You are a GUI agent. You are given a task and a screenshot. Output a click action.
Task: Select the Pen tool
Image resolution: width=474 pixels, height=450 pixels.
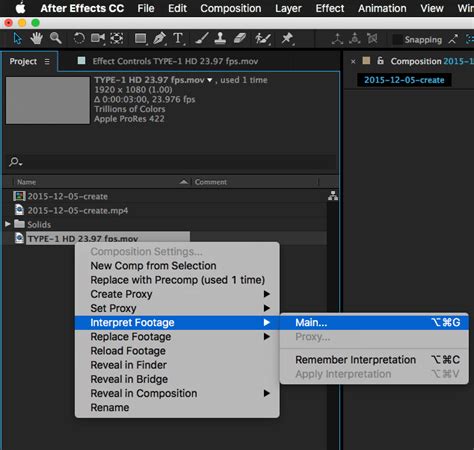click(x=159, y=39)
